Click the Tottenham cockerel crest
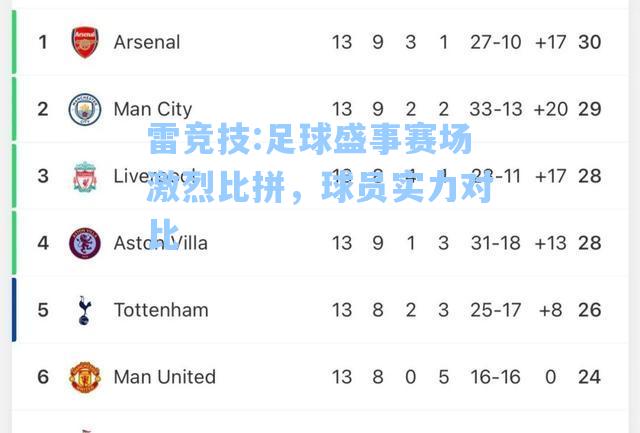This screenshot has height=433, width=640. [x=84, y=310]
